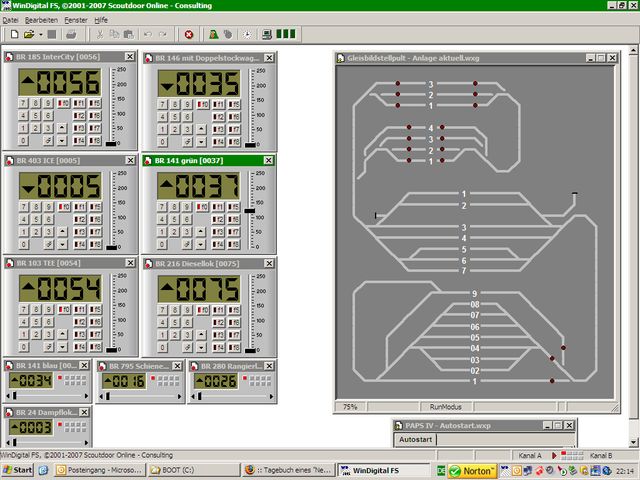This screenshot has height=480, width=640.
Task: Click the Norton tray button
Action: 472,471
